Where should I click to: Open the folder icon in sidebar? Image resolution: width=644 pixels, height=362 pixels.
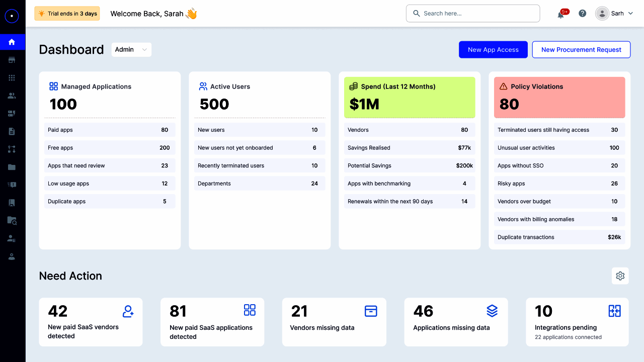click(x=12, y=167)
